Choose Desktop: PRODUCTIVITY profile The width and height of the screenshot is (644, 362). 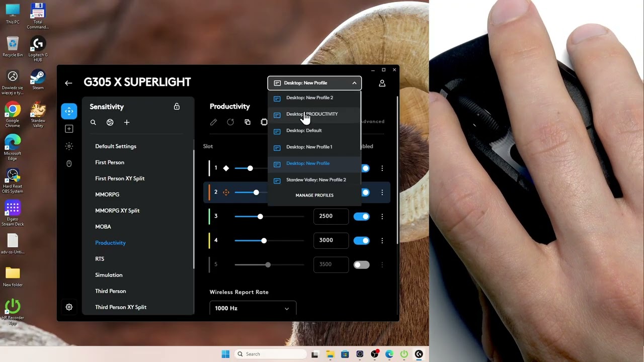314,114
